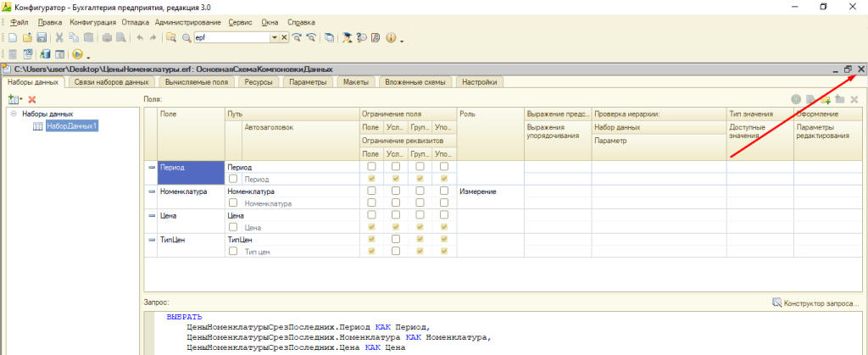Create a new document with blank page icon
Viewport: 868px width, 355px height.
pos(14,38)
